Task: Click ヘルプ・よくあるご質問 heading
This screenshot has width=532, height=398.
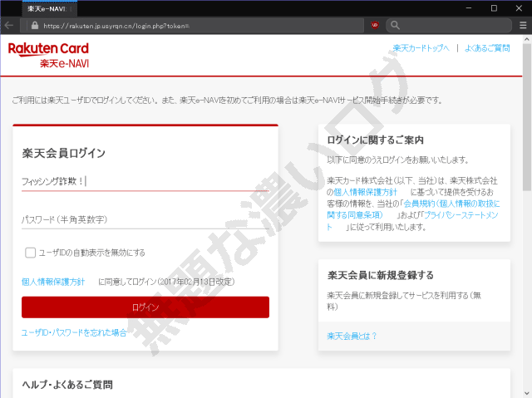Action: pyautogui.click(x=67, y=385)
